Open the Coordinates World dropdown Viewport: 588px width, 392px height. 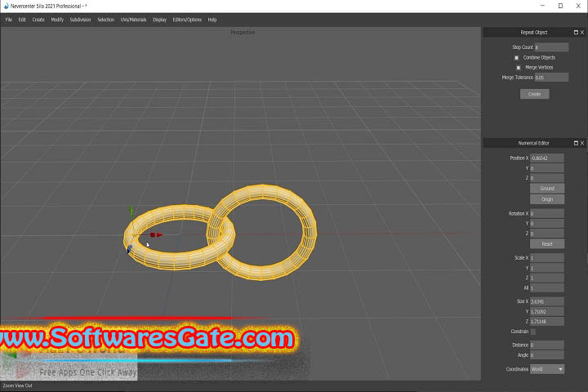point(547,369)
